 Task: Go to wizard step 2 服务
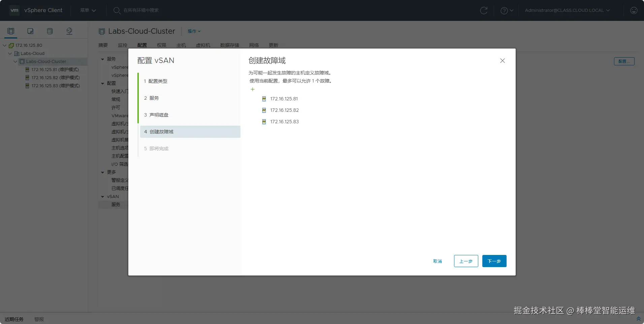190,98
